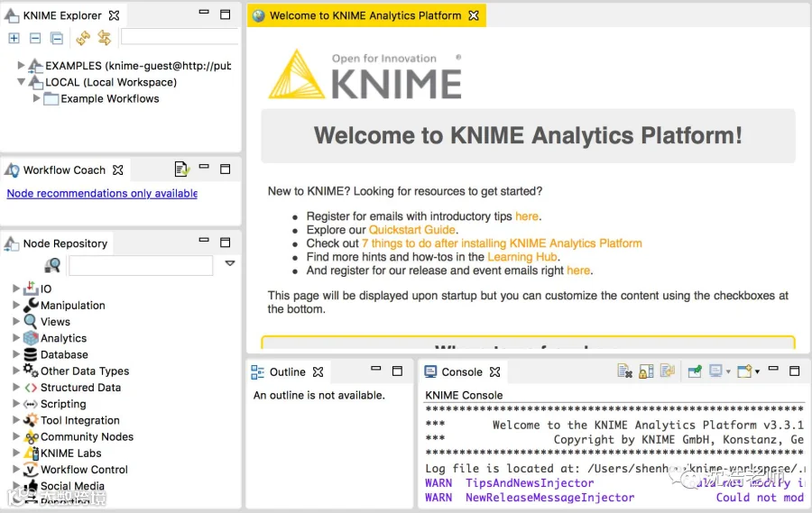
Task: Close the Welcome to KNIME Analytics Platform tab
Action: (474, 15)
